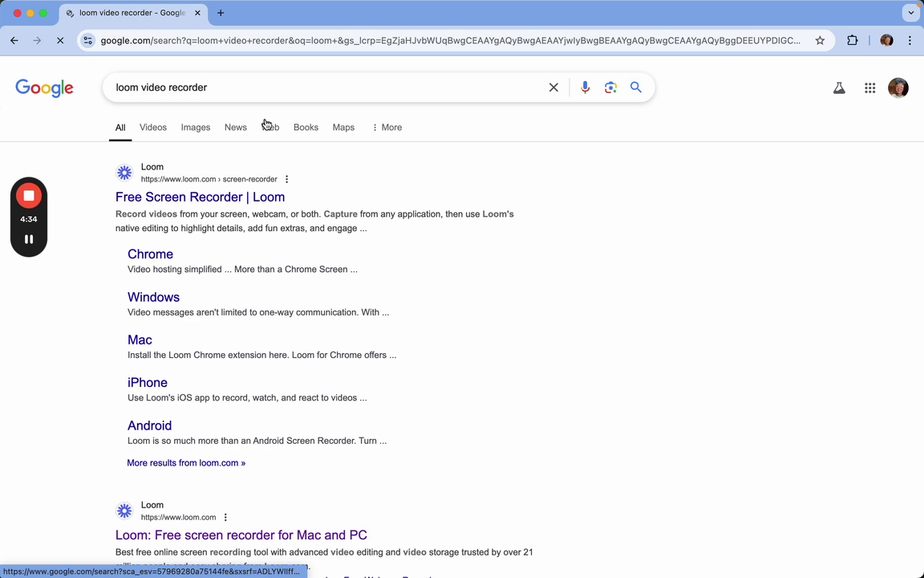Screen dimensions: 924x578
Task: Click the 4:34 recording timer
Action: pyautogui.click(x=28, y=219)
